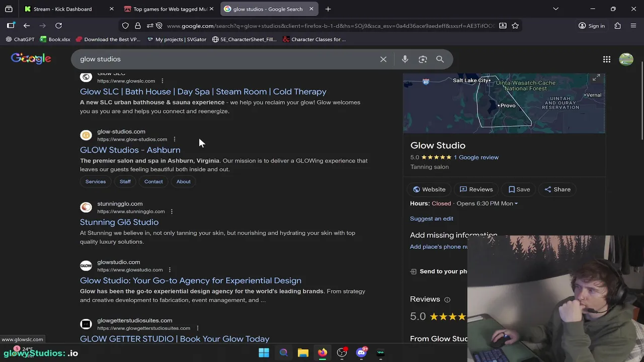Viewport: 644px width, 362px height.
Task: Expand the hours dropdown arrow
Action: pyautogui.click(x=516, y=204)
